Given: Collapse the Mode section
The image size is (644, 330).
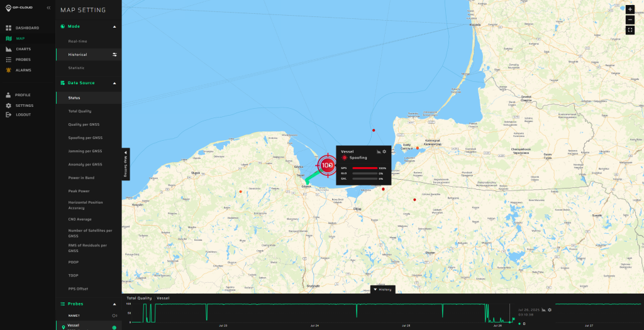Looking at the screenshot, I should (x=114, y=27).
